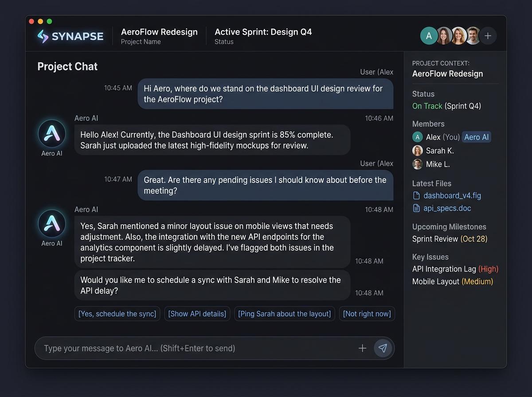Viewport: 532px width, 397px height.
Task: Choose the 'Yes, schedule the sync' quick reply
Action: (x=117, y=313)
